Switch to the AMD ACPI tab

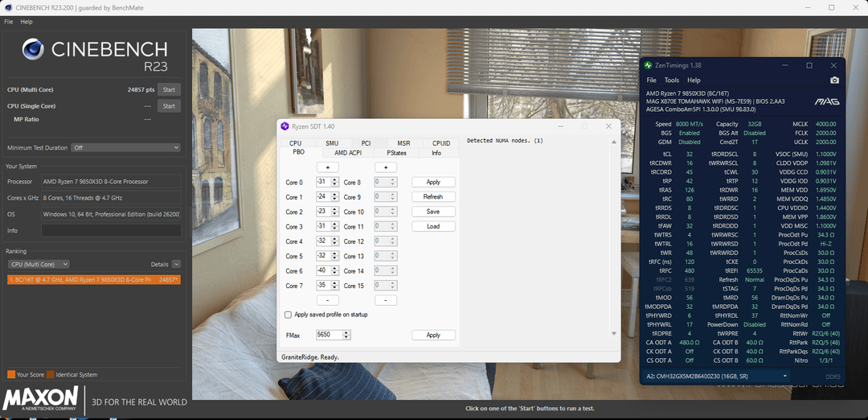347,152
